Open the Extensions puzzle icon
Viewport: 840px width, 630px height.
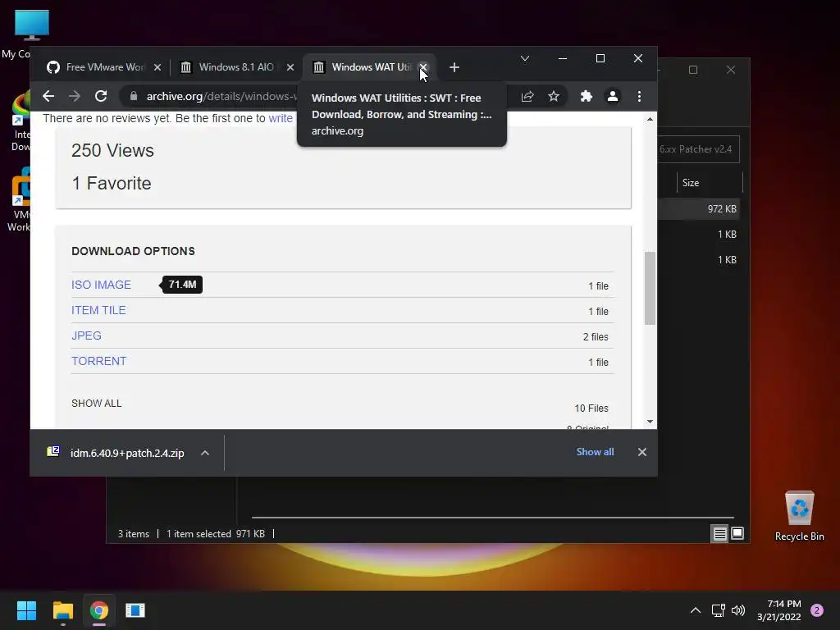click(586, 97)
